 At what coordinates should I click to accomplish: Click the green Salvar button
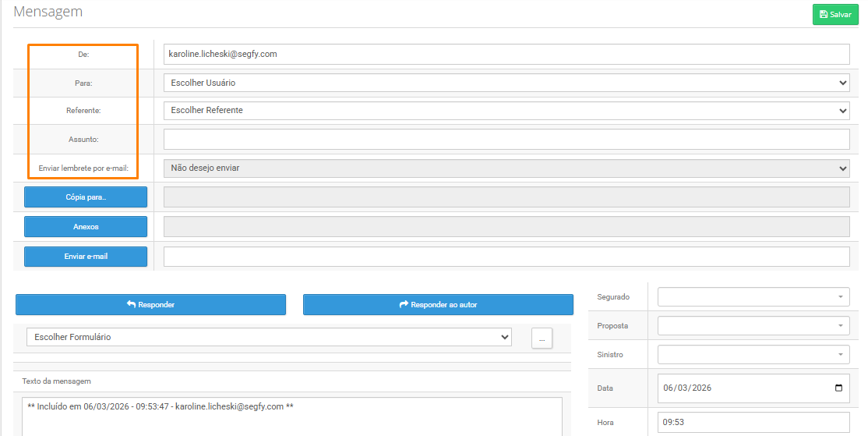[835, 15]
